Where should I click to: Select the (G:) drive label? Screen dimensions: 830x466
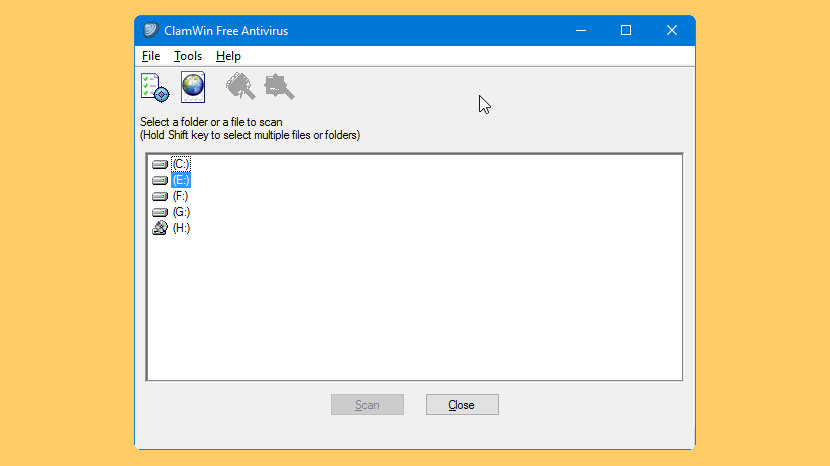[181, 212]
